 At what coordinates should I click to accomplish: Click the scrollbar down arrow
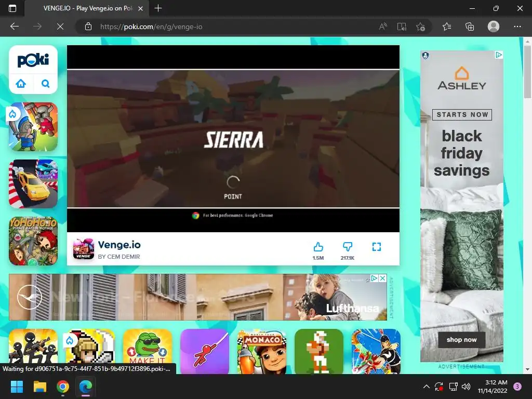coord(527,369)
